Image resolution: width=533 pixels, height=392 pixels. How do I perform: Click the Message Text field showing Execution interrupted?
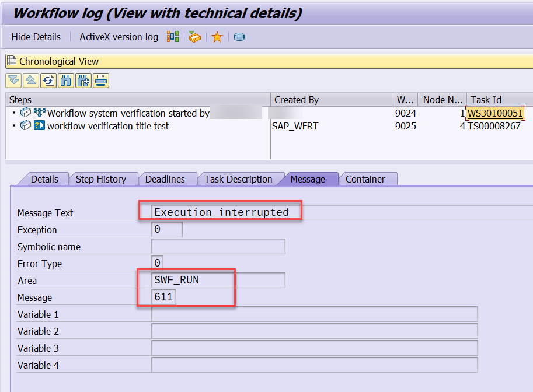[342, 212]
